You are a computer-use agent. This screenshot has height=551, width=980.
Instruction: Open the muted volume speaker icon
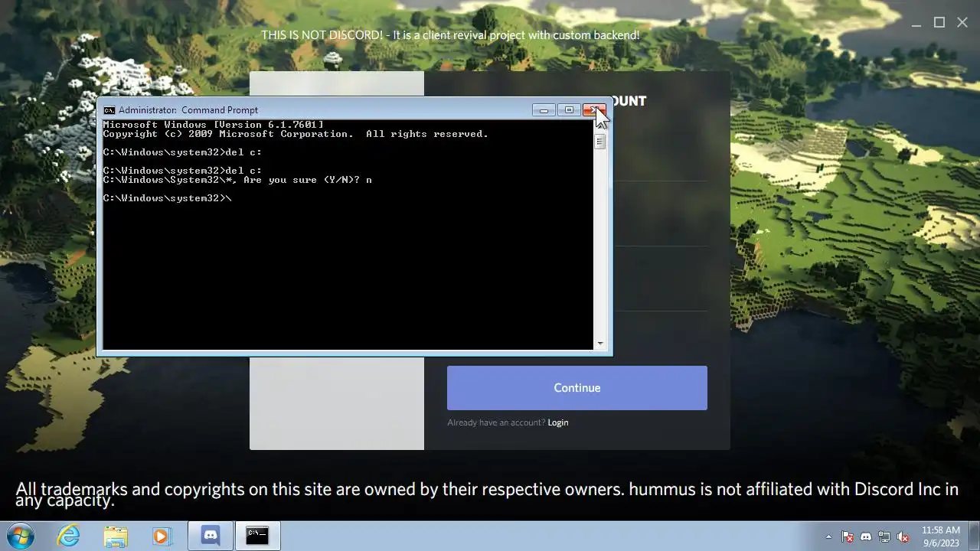tap(903, 536)
